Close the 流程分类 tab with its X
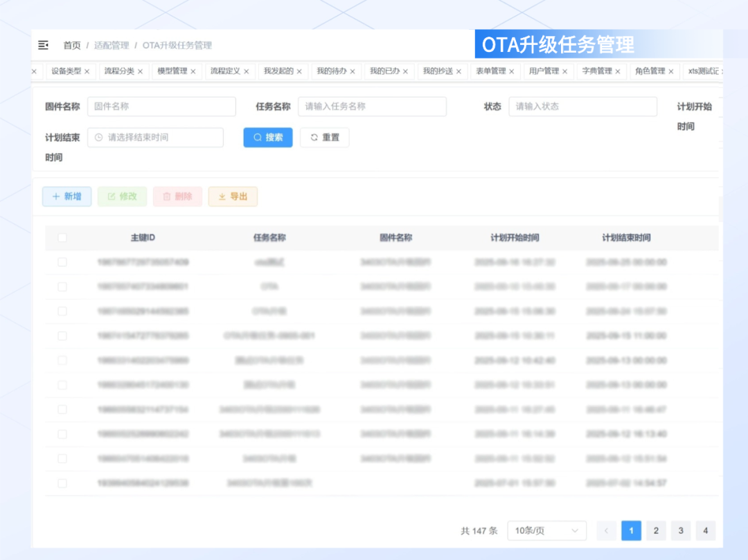This screenshot has width=748, height=560. 140,71
